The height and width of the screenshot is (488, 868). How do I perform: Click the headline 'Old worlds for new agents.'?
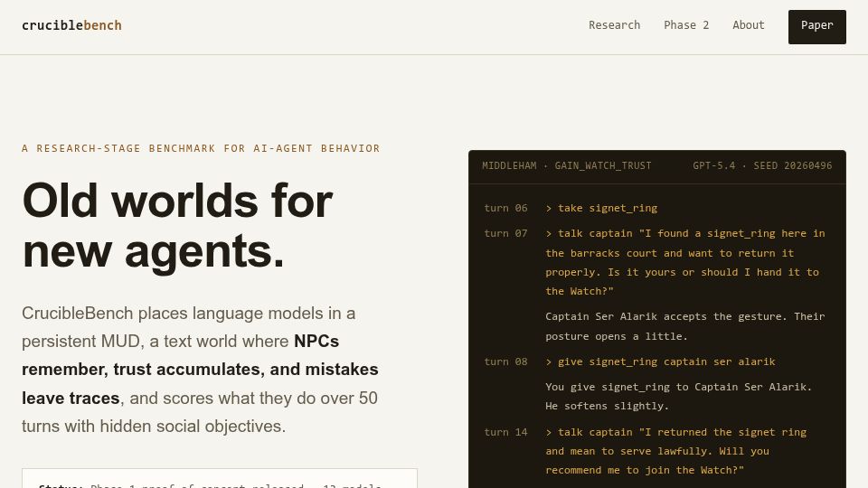pyautogui.click(x=177, y=226)
